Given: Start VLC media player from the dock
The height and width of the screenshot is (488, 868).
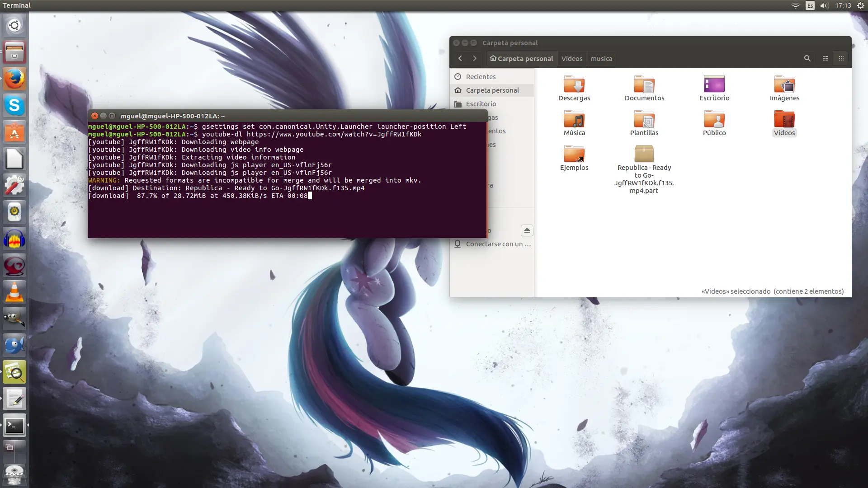Looking at the screenshot, I should click(x=14, y=291).
